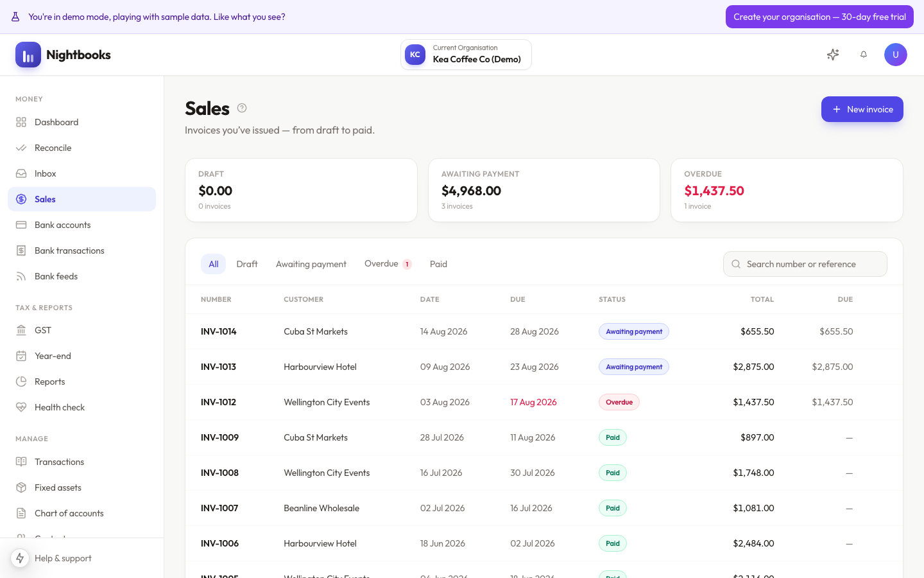Click Awaiting payment badge for INV-1013
The height and width of the screenshot is (578, 924).
pyautogui.click(x=634, y=367)
